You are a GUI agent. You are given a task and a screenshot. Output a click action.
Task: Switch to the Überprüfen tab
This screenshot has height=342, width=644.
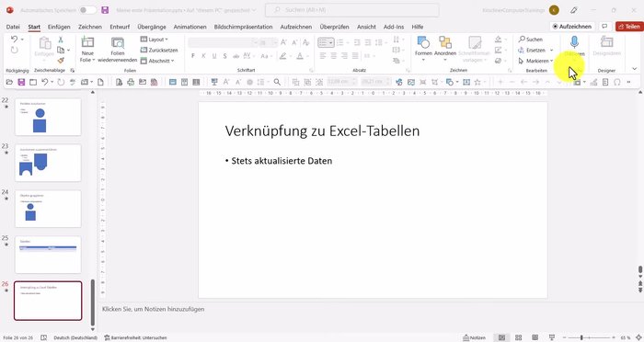point(334,27)
